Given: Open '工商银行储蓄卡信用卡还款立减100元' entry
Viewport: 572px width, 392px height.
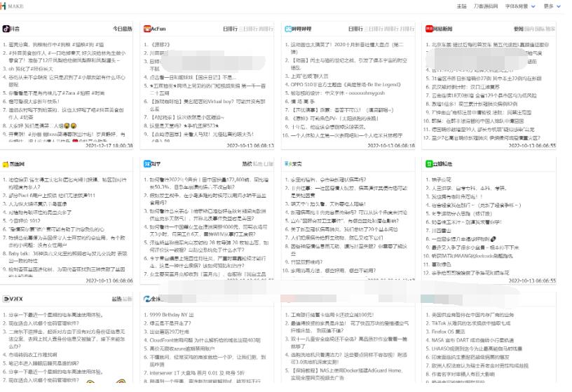Looking at the screenshot, I should pyautogui.click(x=332, y=315).
